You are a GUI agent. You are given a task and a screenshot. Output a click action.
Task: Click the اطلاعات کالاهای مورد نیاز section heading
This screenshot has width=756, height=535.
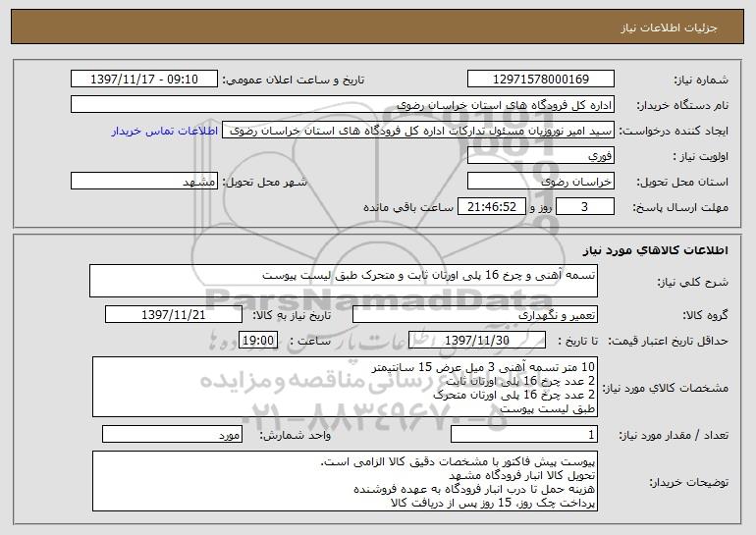tap(655, 250)
